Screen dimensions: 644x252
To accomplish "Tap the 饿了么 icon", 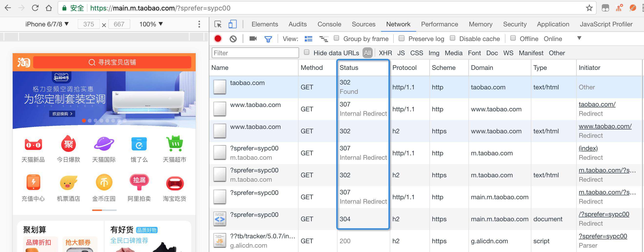I will (139, 144).
